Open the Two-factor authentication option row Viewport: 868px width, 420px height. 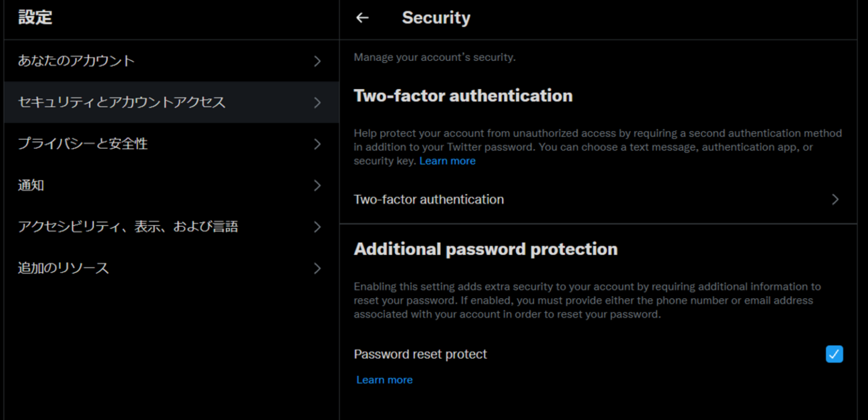click(x=428, y=199)
